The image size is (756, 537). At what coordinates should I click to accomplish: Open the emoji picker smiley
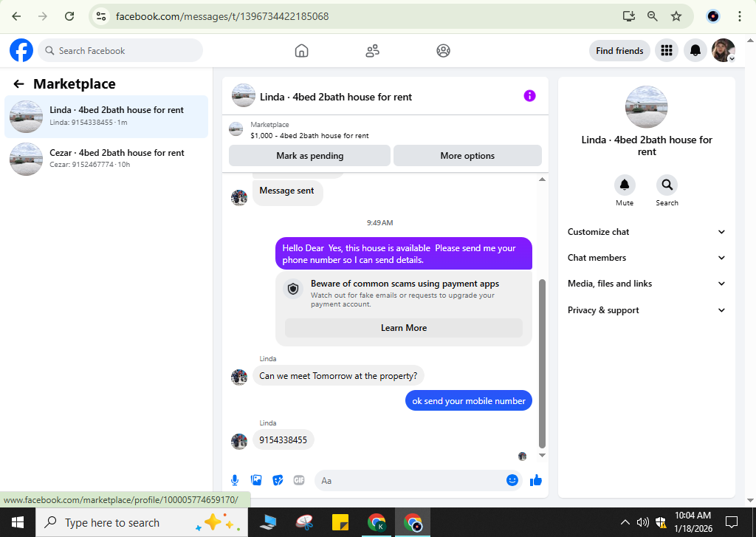[x=512, y=480]
